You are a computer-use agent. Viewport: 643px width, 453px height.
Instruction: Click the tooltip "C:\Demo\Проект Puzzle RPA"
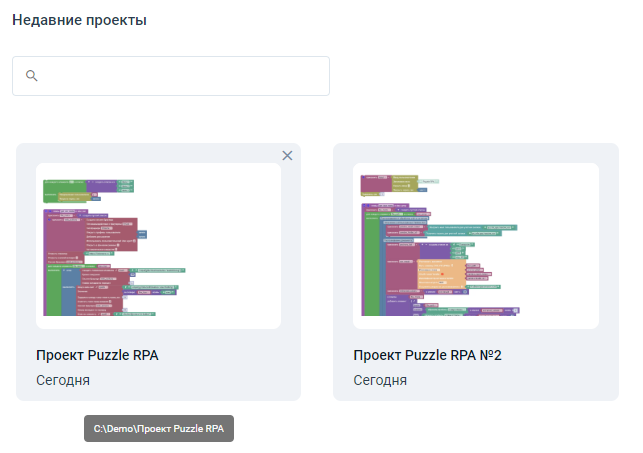point(159,428)
